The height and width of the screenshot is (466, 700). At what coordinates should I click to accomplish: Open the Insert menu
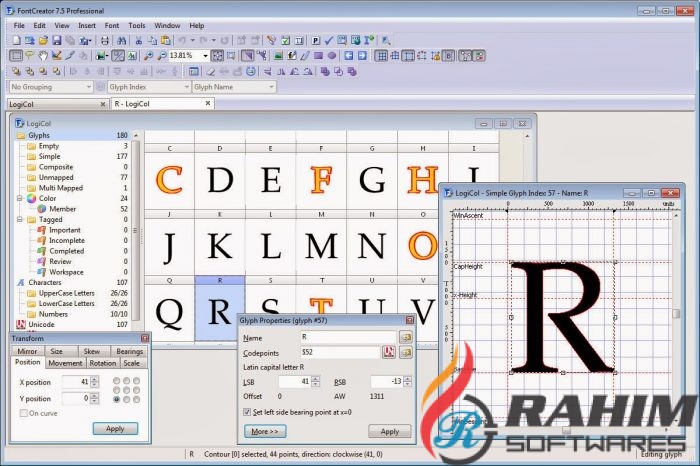pyautogui.click(x=87, y=25)
